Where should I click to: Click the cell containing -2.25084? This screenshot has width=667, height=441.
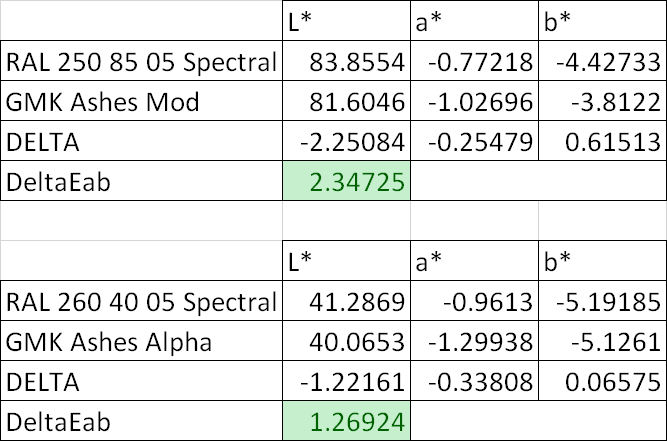pyautogui.click(x=344, y=142)
